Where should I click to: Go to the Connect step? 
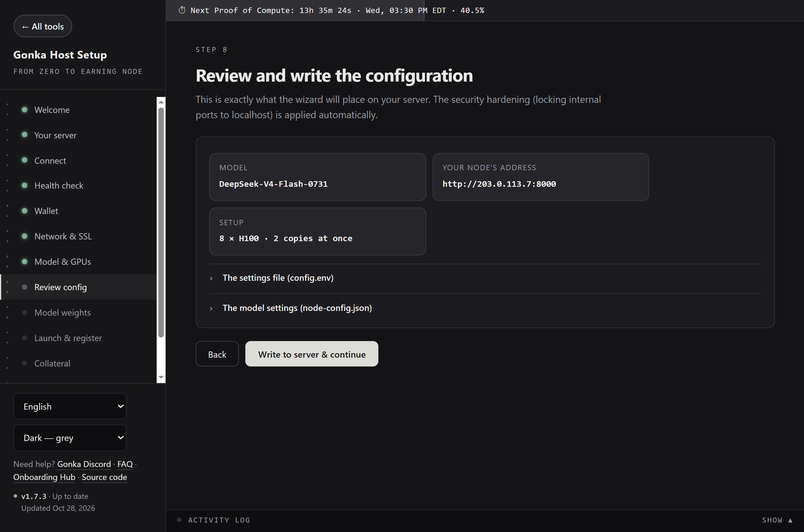point(79,160)
